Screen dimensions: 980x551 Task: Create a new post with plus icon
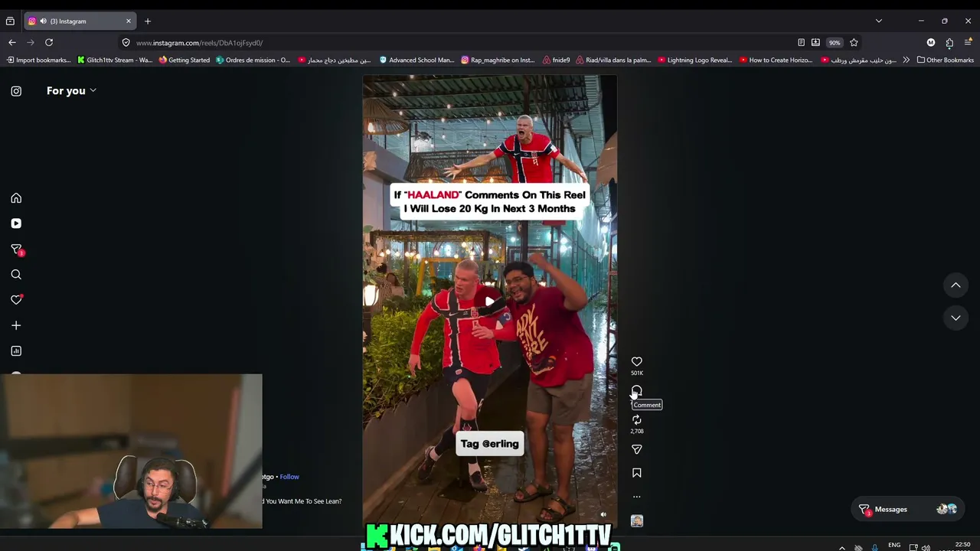pos(16,325)
